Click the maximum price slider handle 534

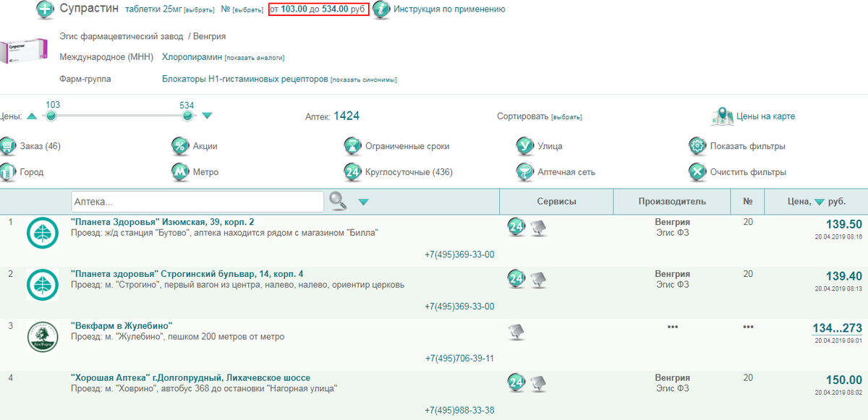click(187, 116)
